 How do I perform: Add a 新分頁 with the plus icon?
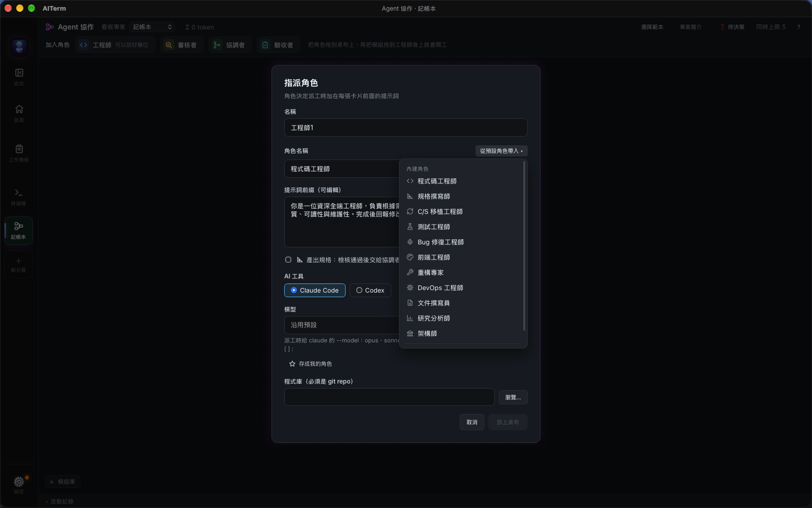click(x=19, y=261)
